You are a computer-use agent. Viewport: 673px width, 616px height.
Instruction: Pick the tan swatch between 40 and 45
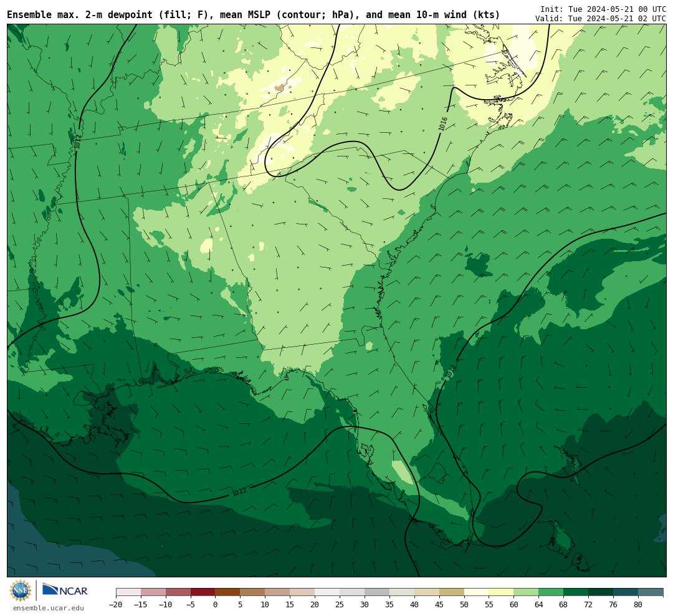(427, 592)
